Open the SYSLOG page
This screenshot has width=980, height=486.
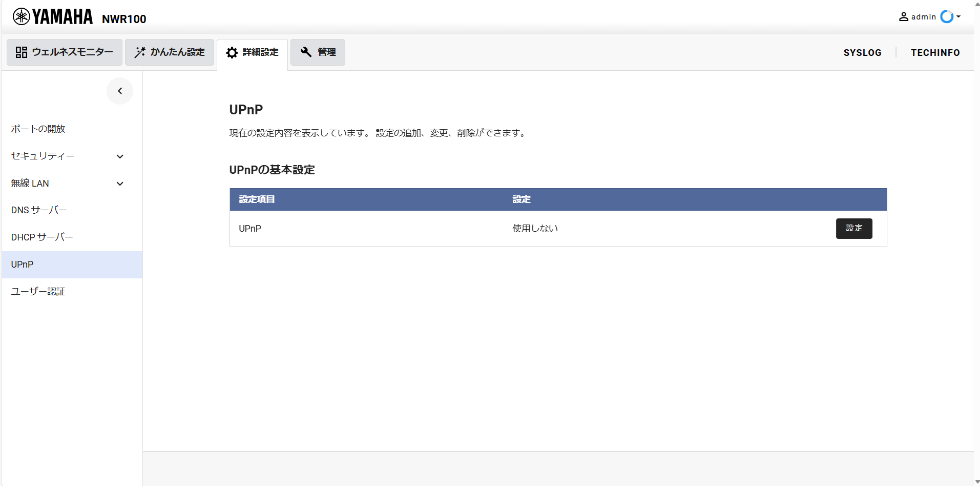coord(862,52)
